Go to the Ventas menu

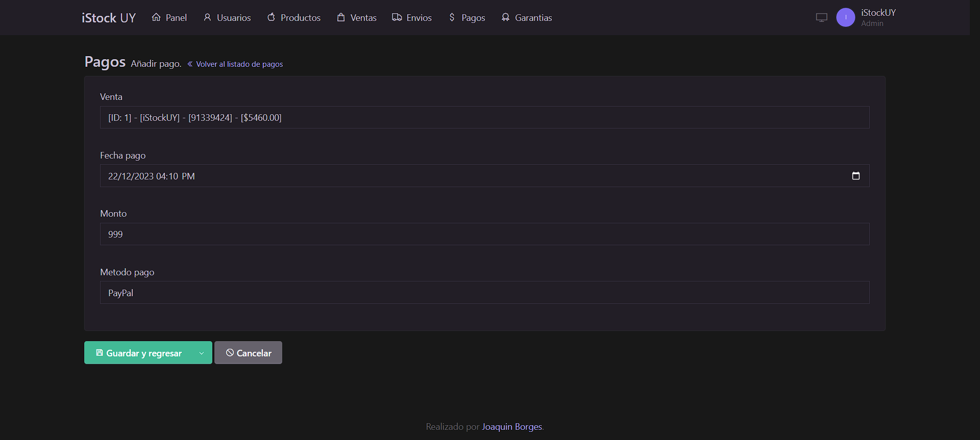click(363, 18)
